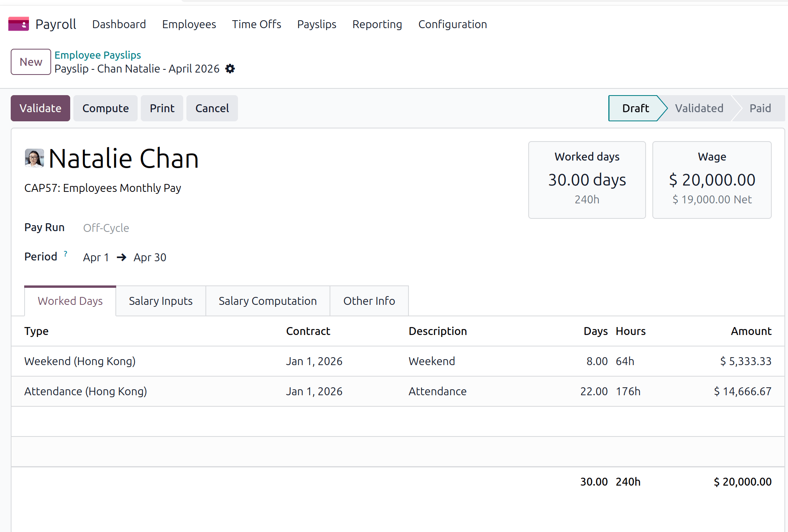Sort by the Type column header

36,331
